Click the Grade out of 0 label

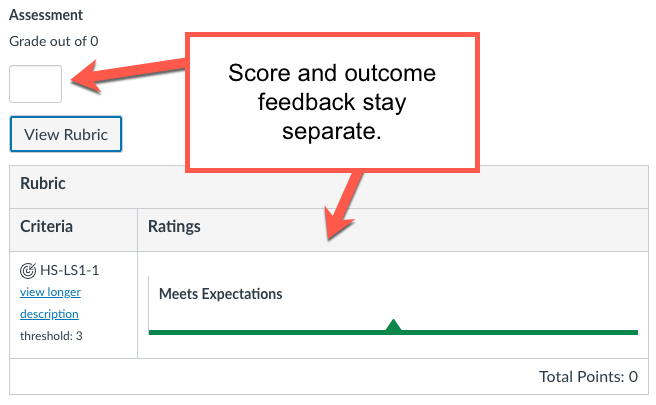tap(54, 42)
